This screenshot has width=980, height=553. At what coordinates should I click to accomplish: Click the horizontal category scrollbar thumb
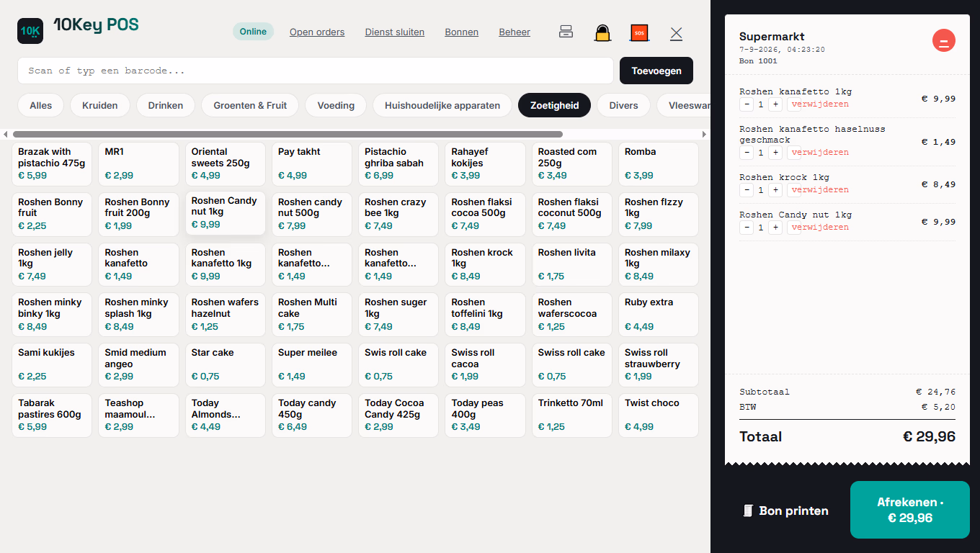point(288,134)
